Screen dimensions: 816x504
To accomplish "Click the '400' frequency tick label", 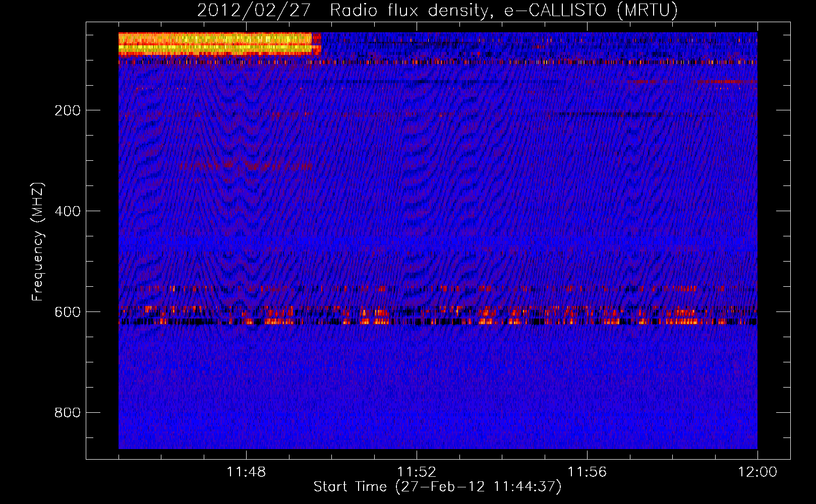I will pos(68,211).
